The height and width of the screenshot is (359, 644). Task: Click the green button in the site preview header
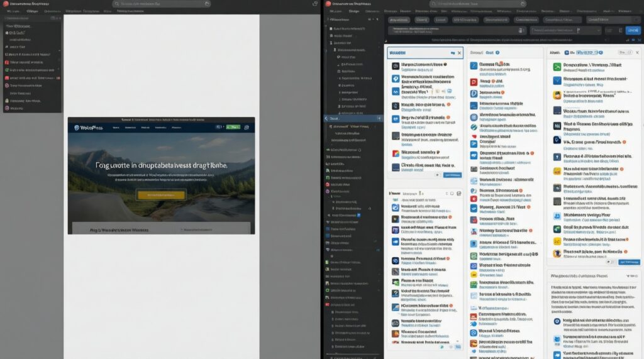233,127
